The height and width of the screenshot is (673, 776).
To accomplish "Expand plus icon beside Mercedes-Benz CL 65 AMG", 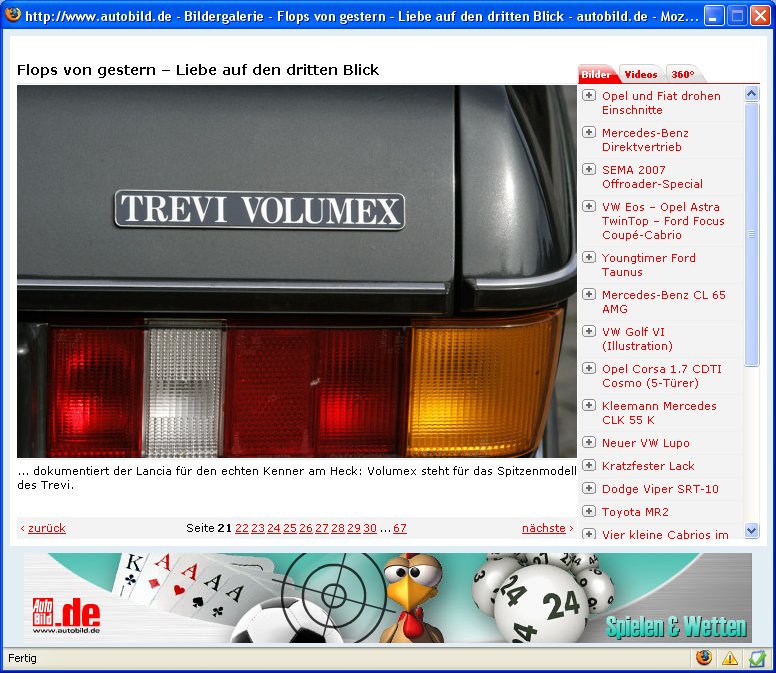I will coord(588,294).
